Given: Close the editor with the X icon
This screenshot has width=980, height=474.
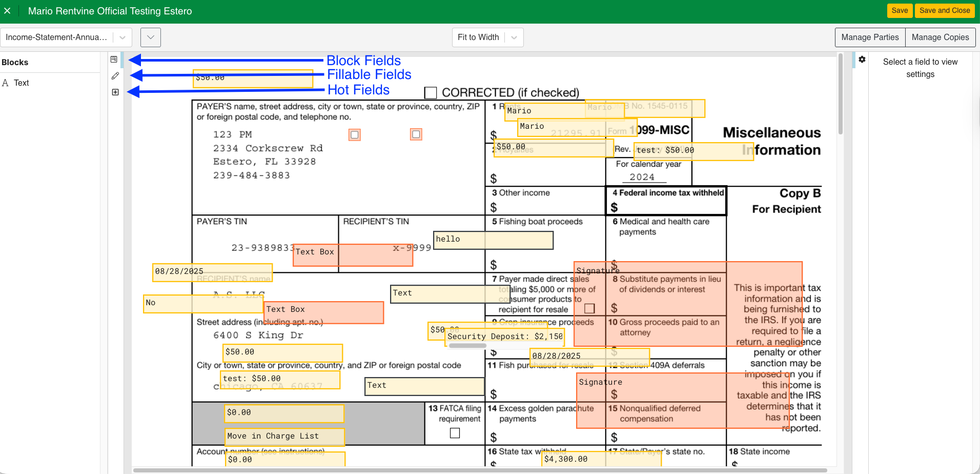Looking at the screenshot, I should coord(7,11).
